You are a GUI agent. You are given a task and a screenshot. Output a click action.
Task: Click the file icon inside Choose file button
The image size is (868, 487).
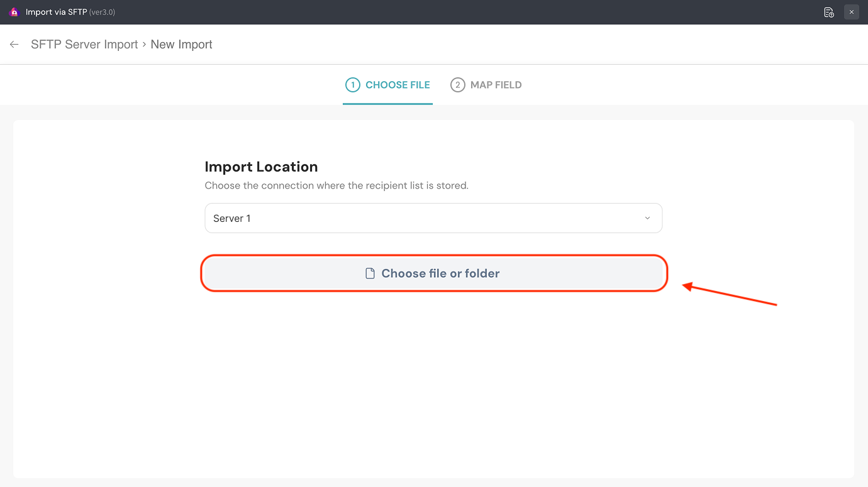370,273
